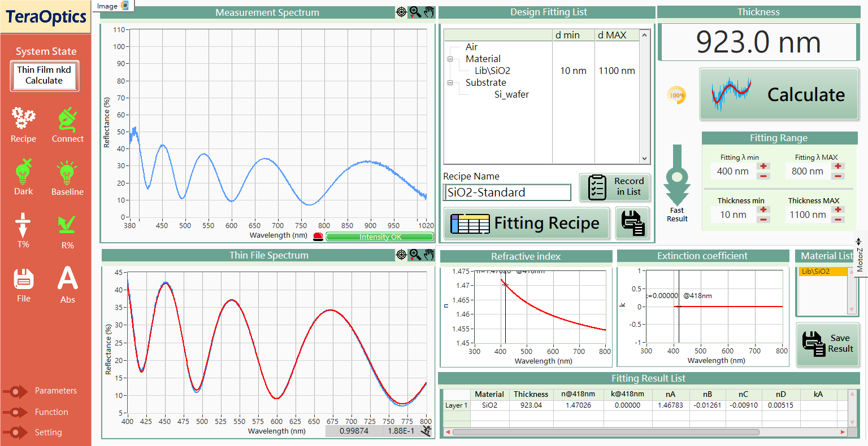Select the T% transmittance icon
This screenshot has height=446, width=868.
coord(23,225)
